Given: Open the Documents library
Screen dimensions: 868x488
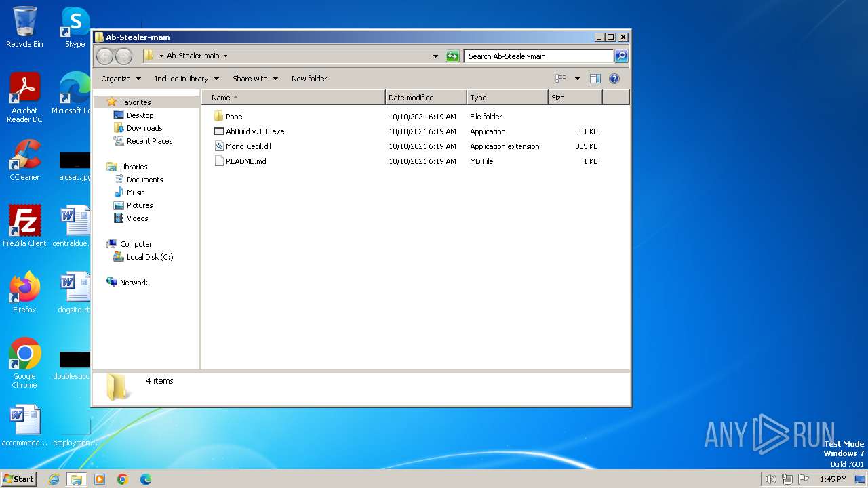Looking at the screenshot, I should pyautogui.click(x=144, y=180).
